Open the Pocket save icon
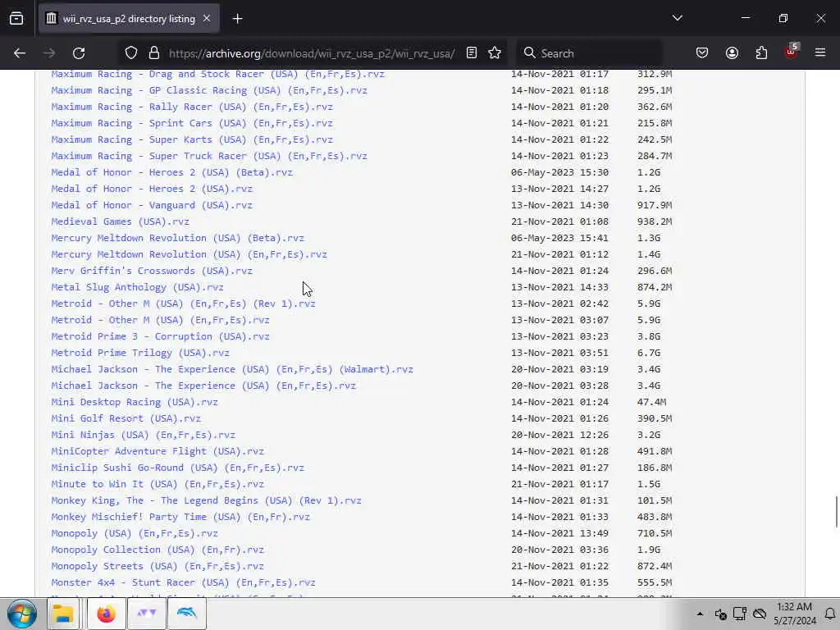Screen dimensions: 840x630 [702, 53]
